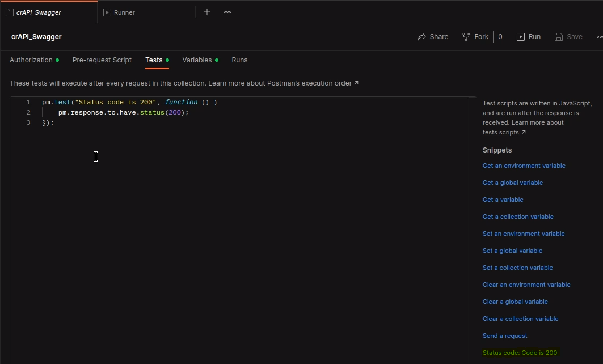Switch to the crAPI_Swagger tab

coord(39,12)
